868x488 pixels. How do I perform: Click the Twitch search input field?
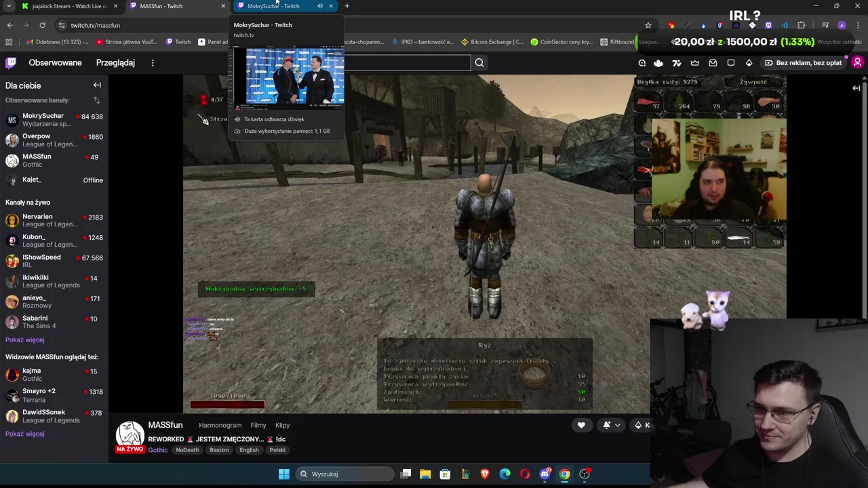407,63
